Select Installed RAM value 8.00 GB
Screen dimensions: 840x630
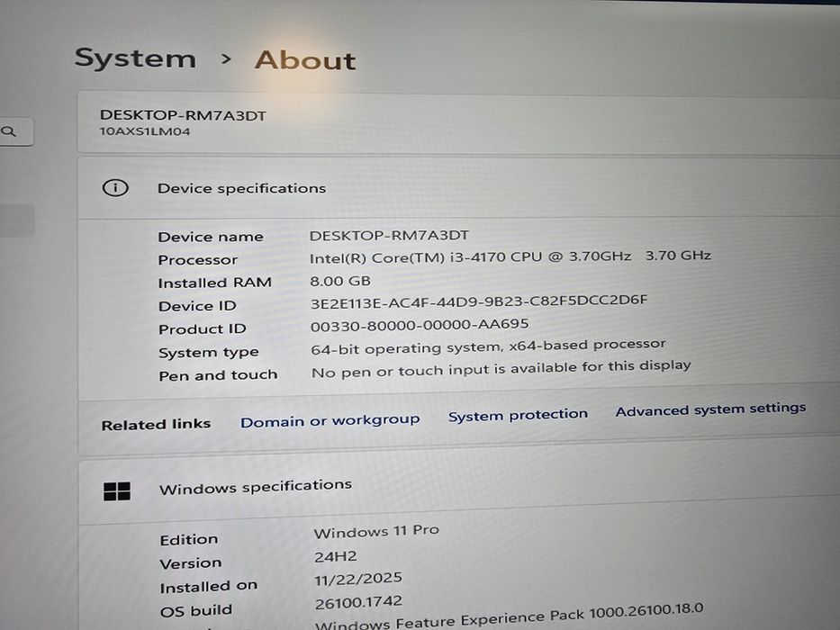click(340, 281)
